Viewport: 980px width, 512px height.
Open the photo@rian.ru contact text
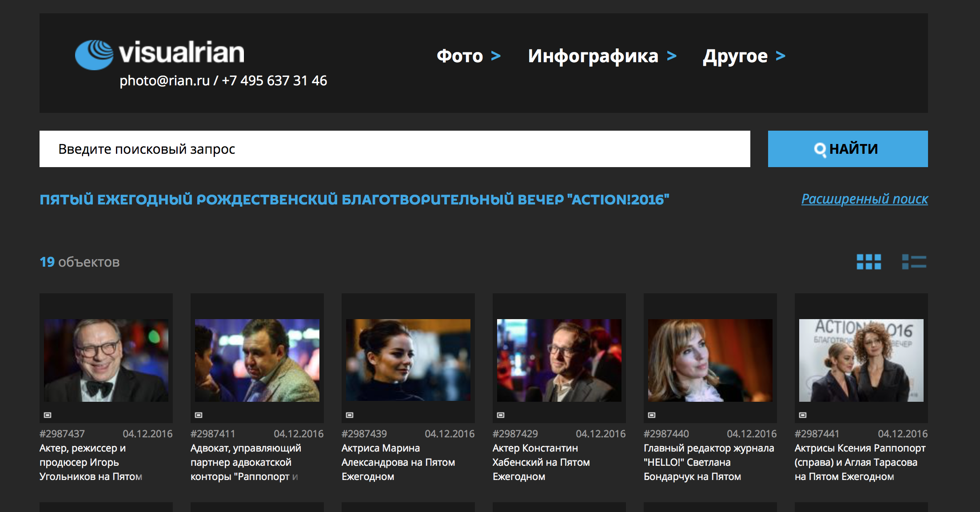164,80
